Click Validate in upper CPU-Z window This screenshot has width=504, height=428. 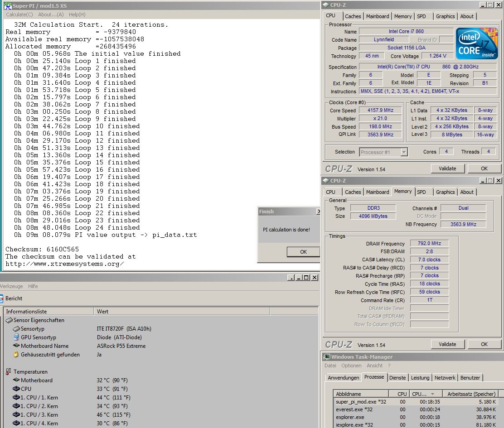[447, 168]
